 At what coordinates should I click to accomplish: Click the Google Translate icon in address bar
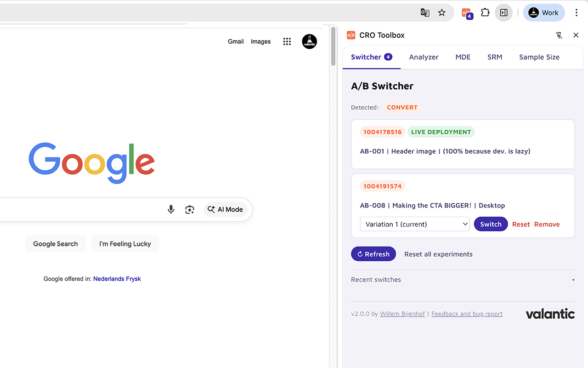tap(425, 13)
